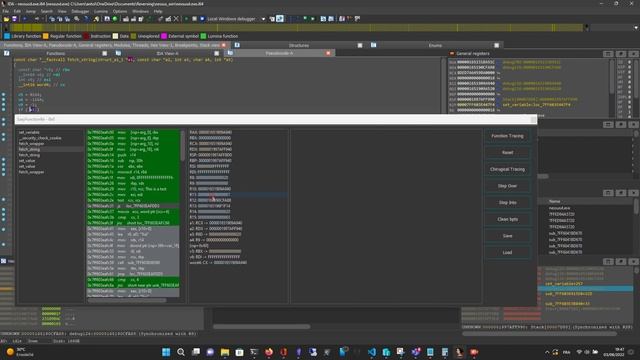Click the Regular function color legend swatch
Viewport: 640px width, 360px height.
pyautogui.click(x=46, y=36)
